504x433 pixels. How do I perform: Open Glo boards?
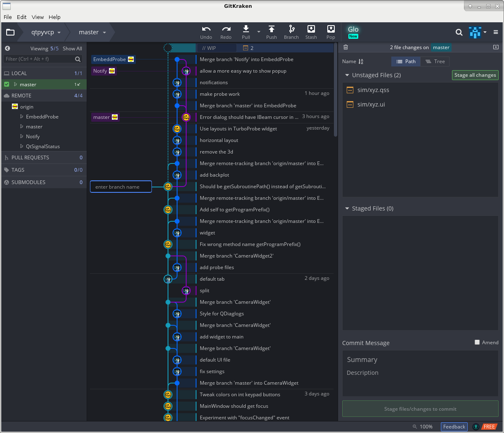[353, 31]
